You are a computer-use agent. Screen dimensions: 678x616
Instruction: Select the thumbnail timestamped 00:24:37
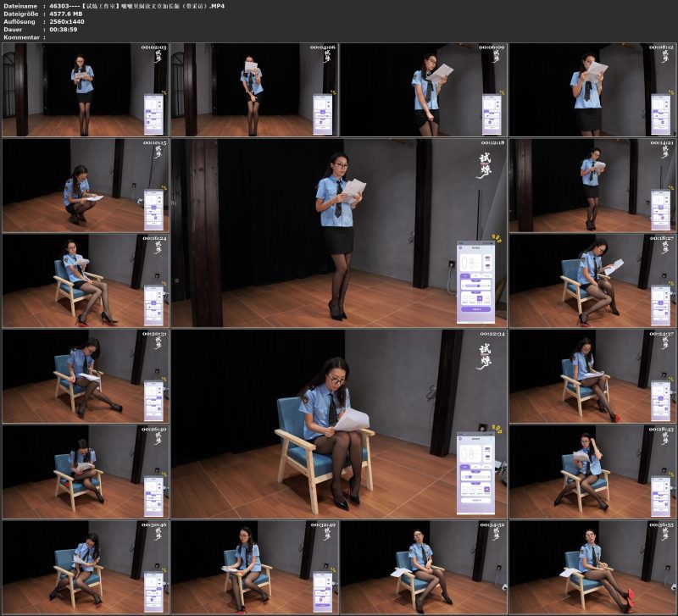(x=592, y=375)
